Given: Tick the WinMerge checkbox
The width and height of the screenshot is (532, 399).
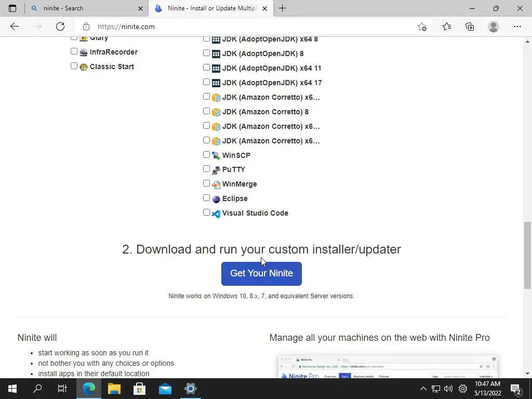Looking at the screenshot, I should click(206, 183).
